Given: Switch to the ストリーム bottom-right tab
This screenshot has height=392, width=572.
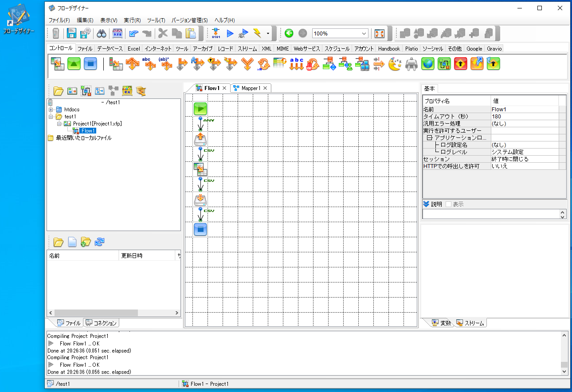Looking at the screenshot, I should (470, 323).
